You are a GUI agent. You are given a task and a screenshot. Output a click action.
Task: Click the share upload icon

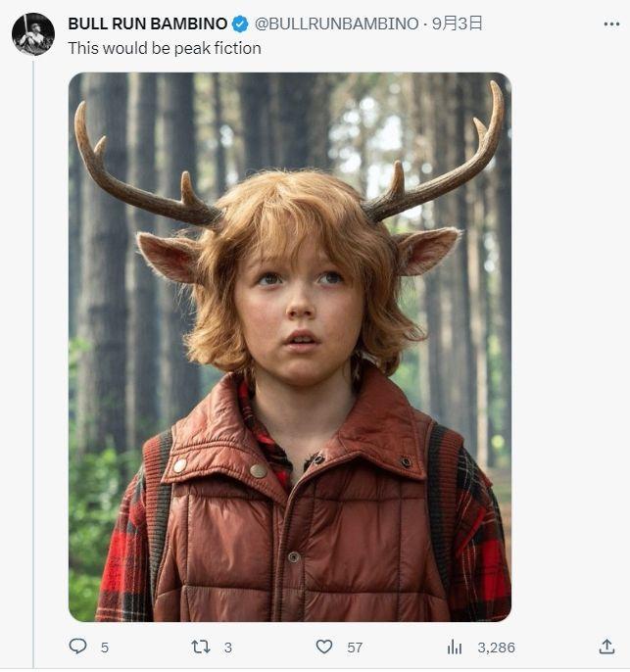(606, 647)
